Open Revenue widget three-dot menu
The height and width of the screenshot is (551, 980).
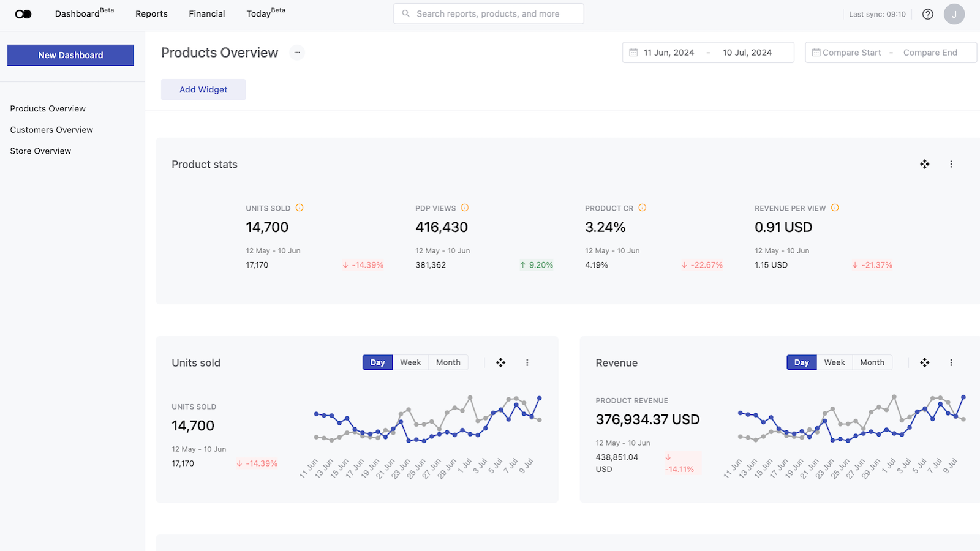[x=951, y=362]
